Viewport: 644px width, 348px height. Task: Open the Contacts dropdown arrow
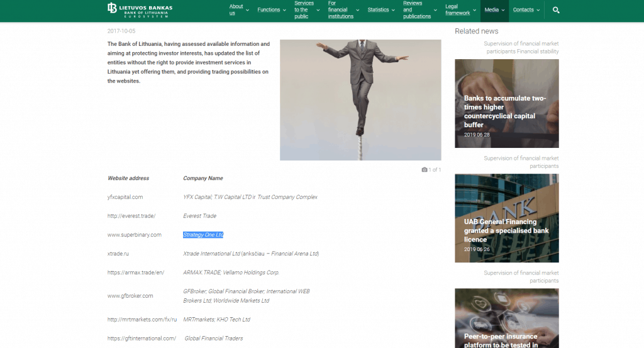click(x=539, y=10)
